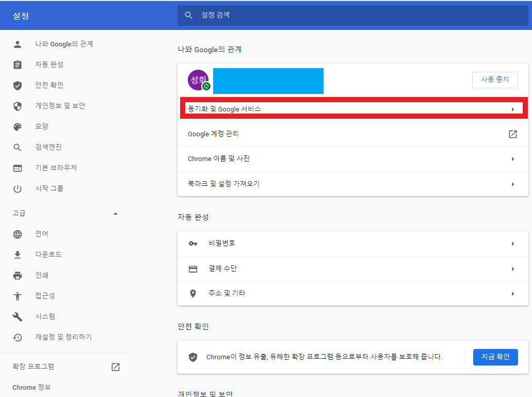Open 주소 및 기타 row arrow
Viewport: 532px width, 397px height.
click(x=513, y=294)
